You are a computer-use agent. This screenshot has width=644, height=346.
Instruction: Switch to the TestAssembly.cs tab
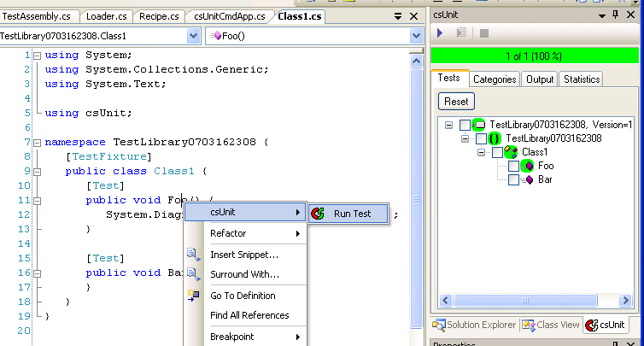[36, 16]
